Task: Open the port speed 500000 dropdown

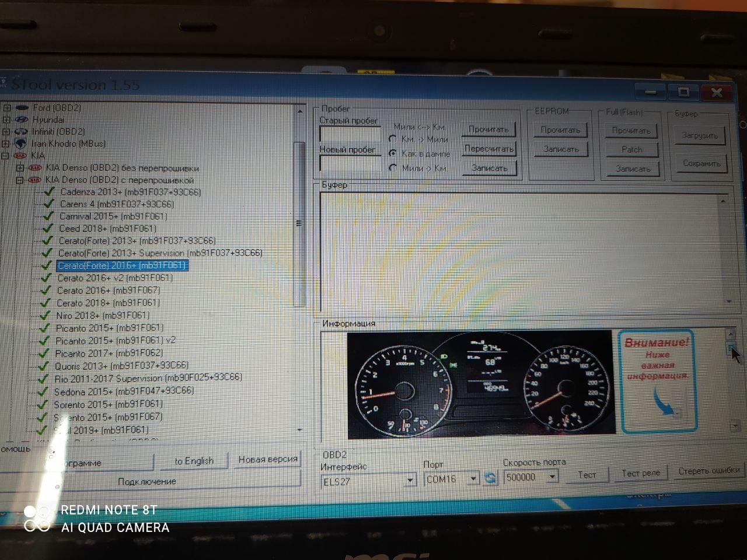Action: [x=551, y=477]
